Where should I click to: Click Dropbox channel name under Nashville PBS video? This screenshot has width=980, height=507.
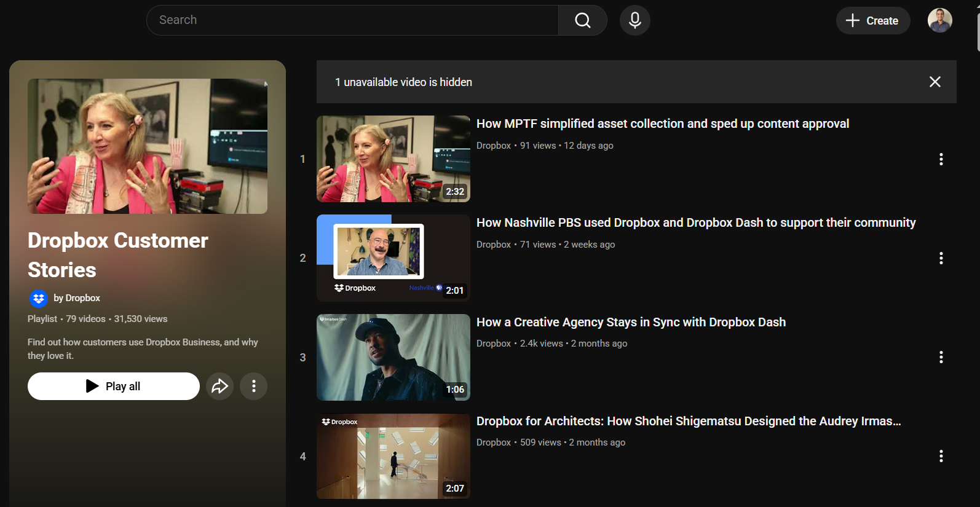(494, 245)
